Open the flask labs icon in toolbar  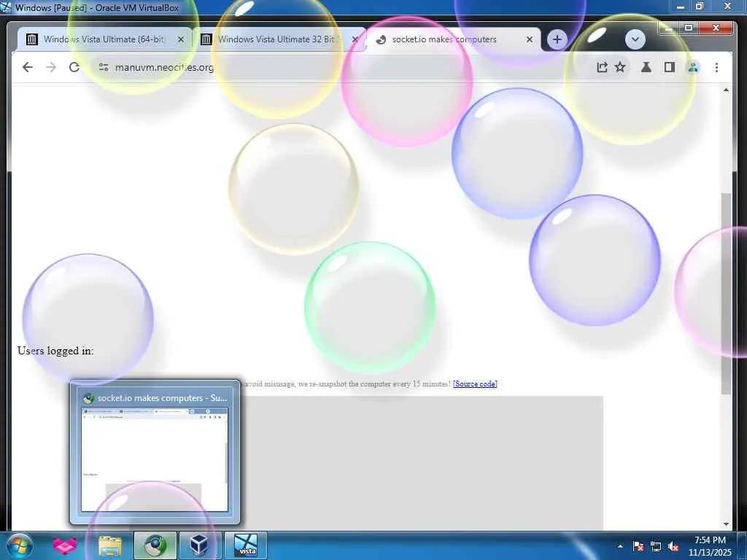pyautogui.click(x=646, y=67)
